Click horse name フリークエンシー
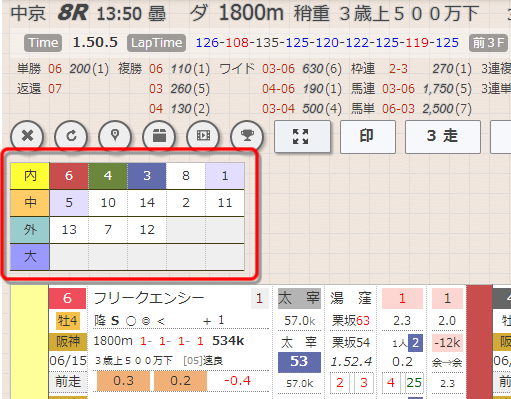 (149, 298)
